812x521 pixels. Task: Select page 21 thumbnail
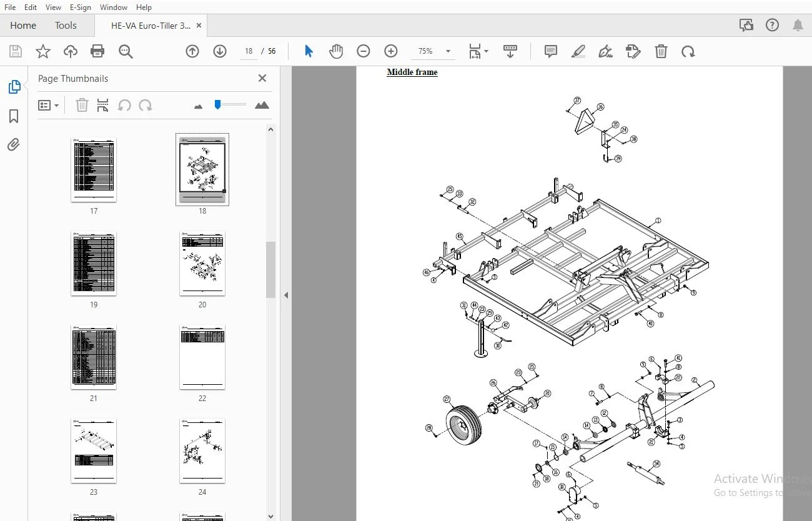(x=94, y=357)
